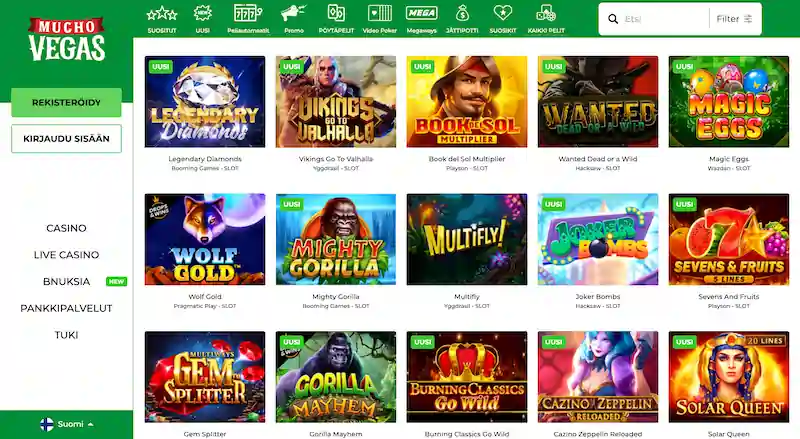Go to Live Casino in sidebar

66,255
